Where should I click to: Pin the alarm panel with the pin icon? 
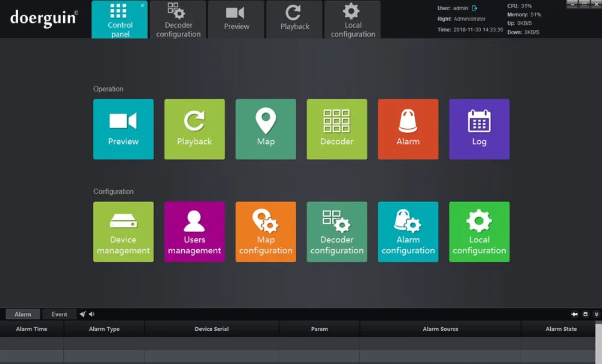click(574, 314)
